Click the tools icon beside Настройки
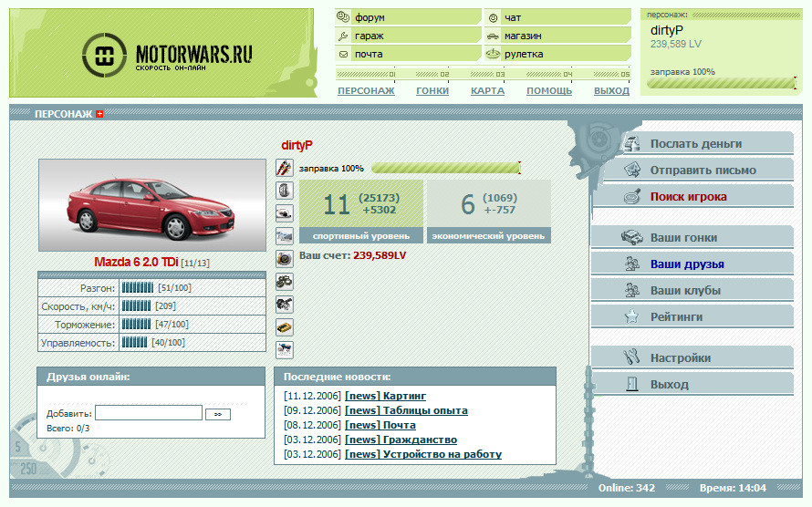 tap(631, 357)
